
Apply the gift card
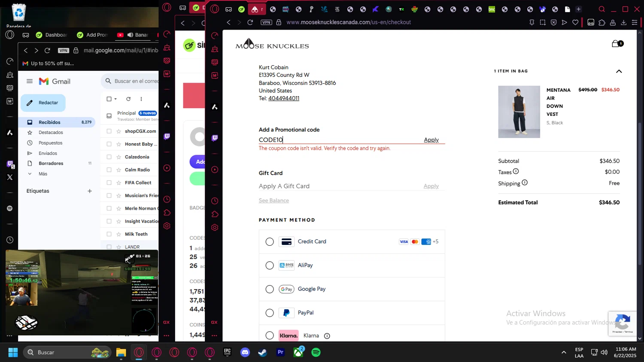431,186
